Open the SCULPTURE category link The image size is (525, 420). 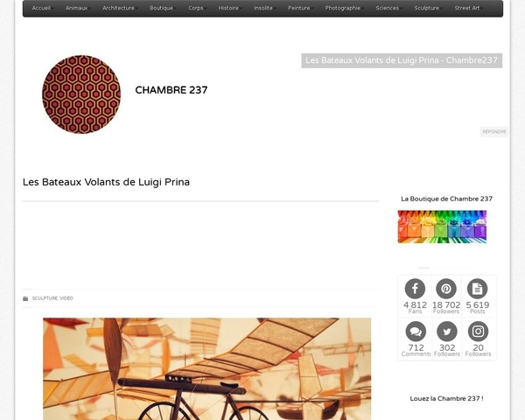pyautogui.click(x=45, y=298)
